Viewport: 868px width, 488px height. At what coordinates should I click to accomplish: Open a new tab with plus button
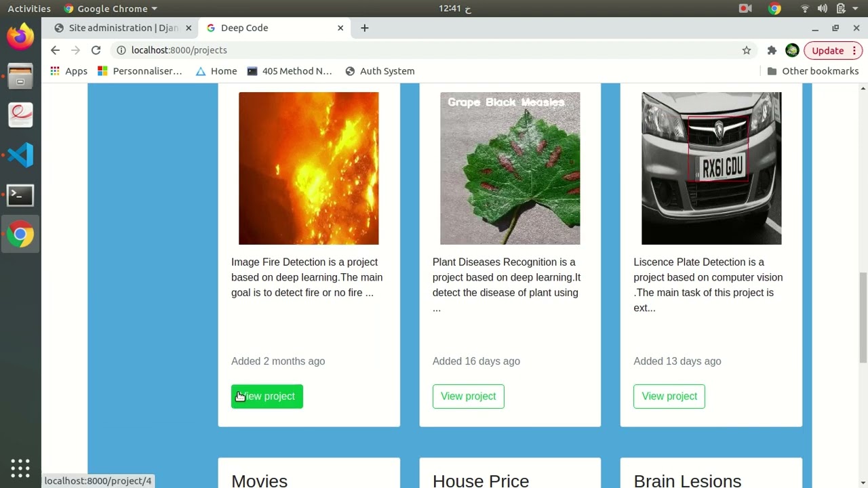(365, 28)
